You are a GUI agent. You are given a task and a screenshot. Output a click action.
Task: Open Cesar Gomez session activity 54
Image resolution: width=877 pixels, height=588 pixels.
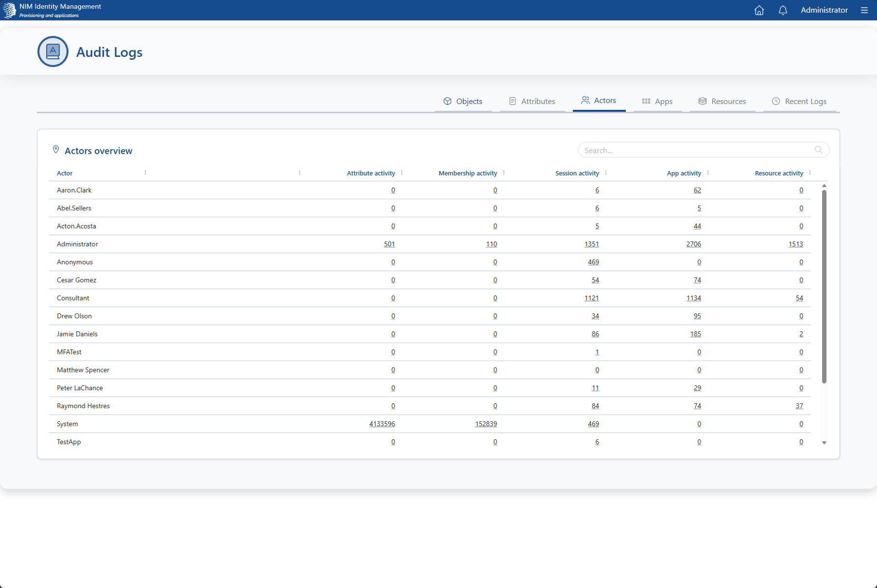(595, 280)
